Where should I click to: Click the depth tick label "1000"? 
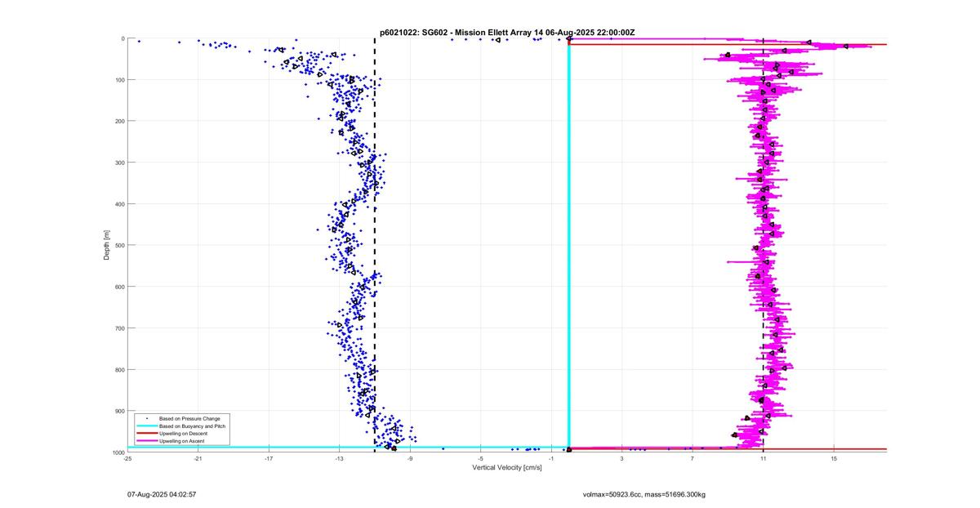coord(118,452)
